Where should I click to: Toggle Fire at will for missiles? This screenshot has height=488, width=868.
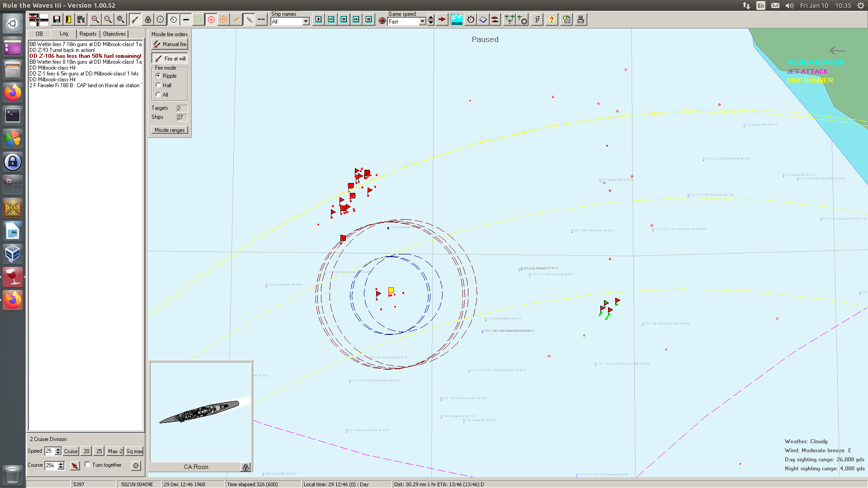pyautogui.click(x=170, y=59)
